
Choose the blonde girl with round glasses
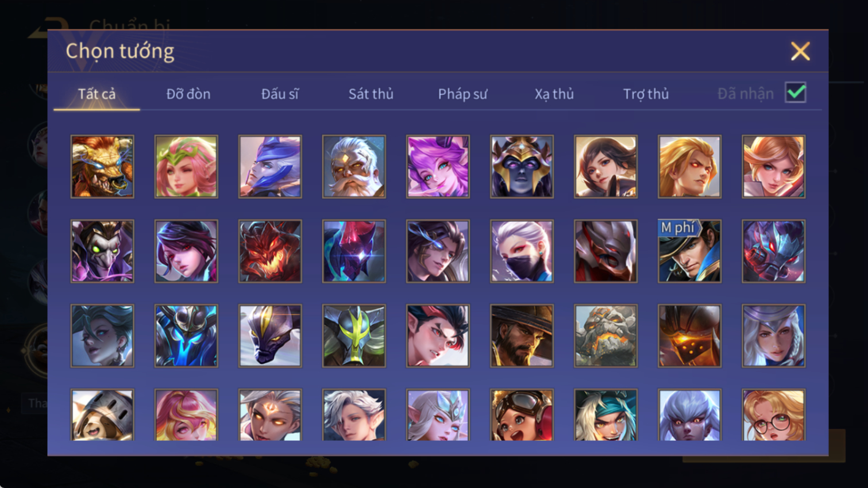point(773,415)
